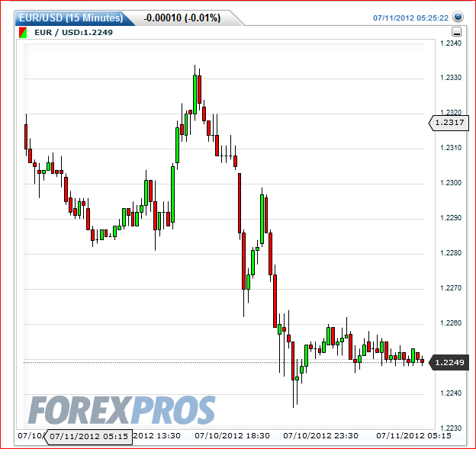476x449 pixels.
Task: Click the 1.2317 price marker on axis
Action: click(x=449, y=123)
